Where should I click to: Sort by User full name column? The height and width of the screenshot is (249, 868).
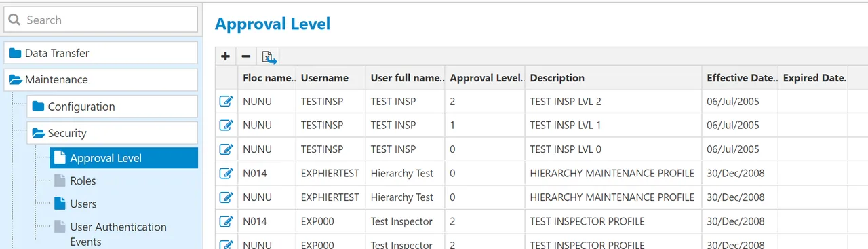tap(405, 78)
